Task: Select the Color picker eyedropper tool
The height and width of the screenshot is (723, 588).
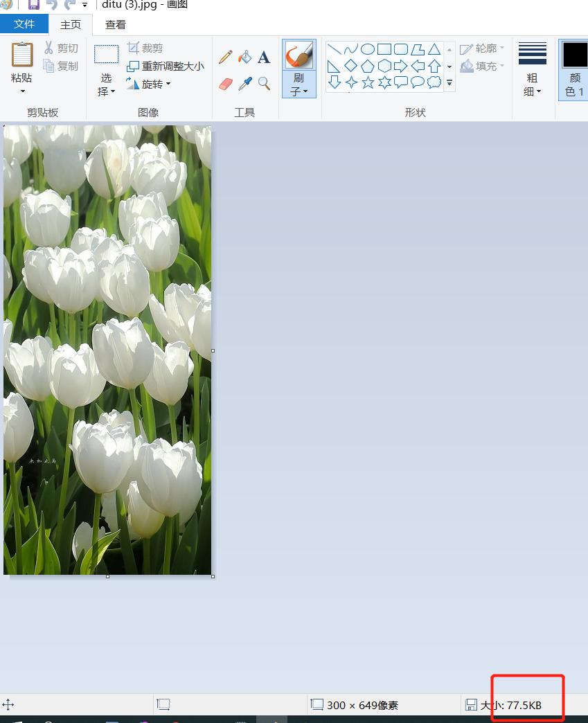Action: (245, 84)
